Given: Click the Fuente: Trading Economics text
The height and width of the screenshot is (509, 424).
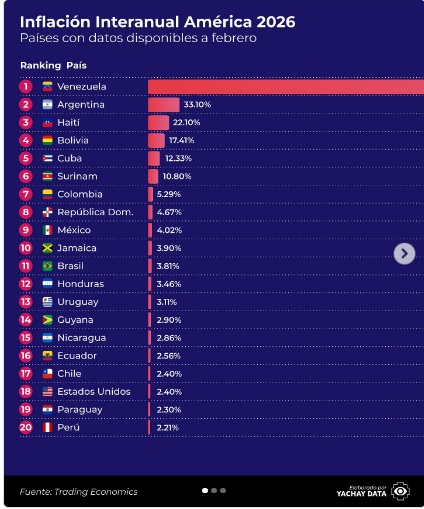Looking at the screenshot, I should [78, 492].
